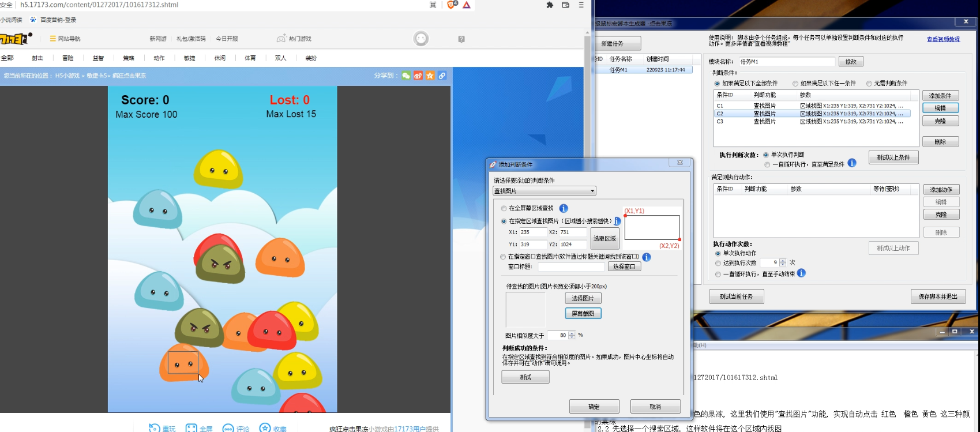Image resolution: width=980 pixels, height=432 pixels.
Task: Click the help question mark icon in site header
Action: pyautogui.click(x=461, y=39)
